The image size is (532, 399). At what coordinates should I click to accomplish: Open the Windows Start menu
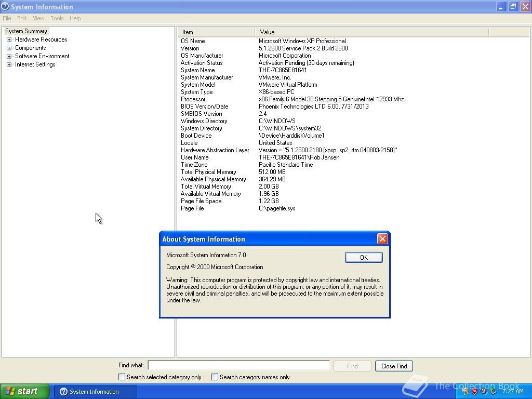pos(25,391)
